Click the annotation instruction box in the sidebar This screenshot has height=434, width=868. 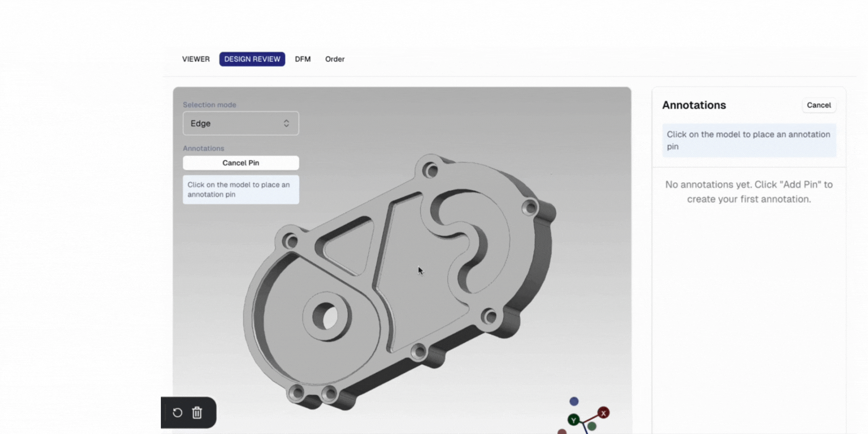pyautogui.click(x=749, y=140)
